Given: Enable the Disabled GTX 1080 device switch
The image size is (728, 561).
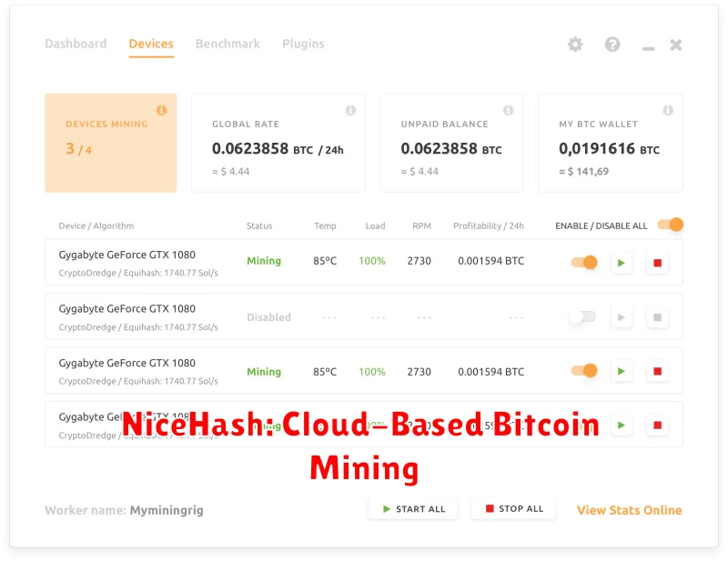Looking at the screenshot, I should (x=582, y=317).
